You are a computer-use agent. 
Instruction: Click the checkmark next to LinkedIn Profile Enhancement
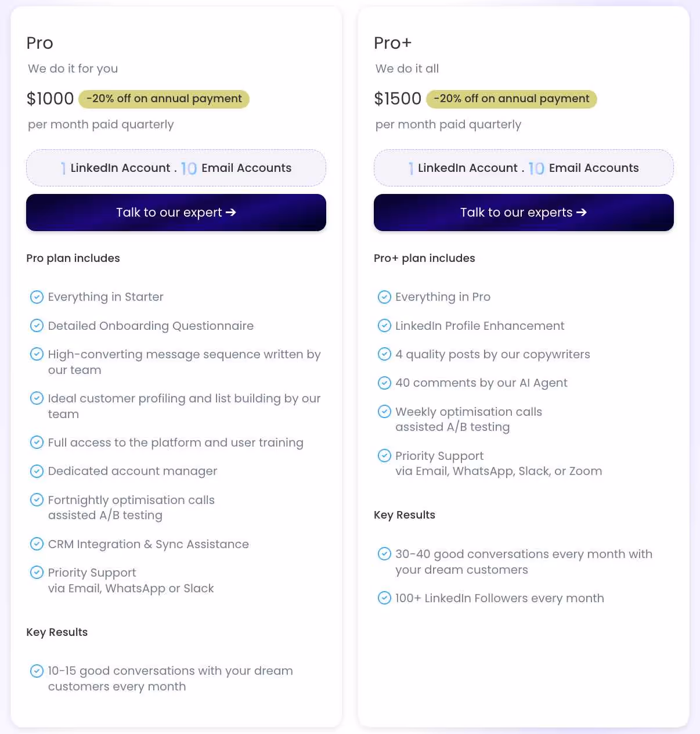(x=384, y=326)
